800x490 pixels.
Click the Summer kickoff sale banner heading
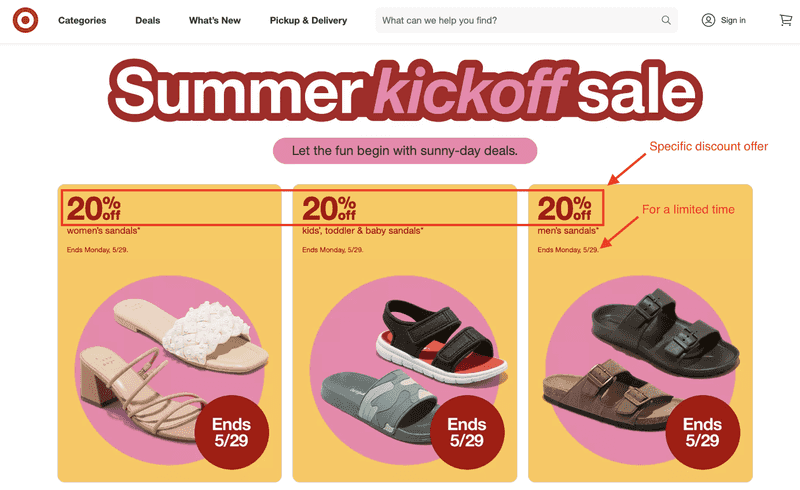pos(405,90)
